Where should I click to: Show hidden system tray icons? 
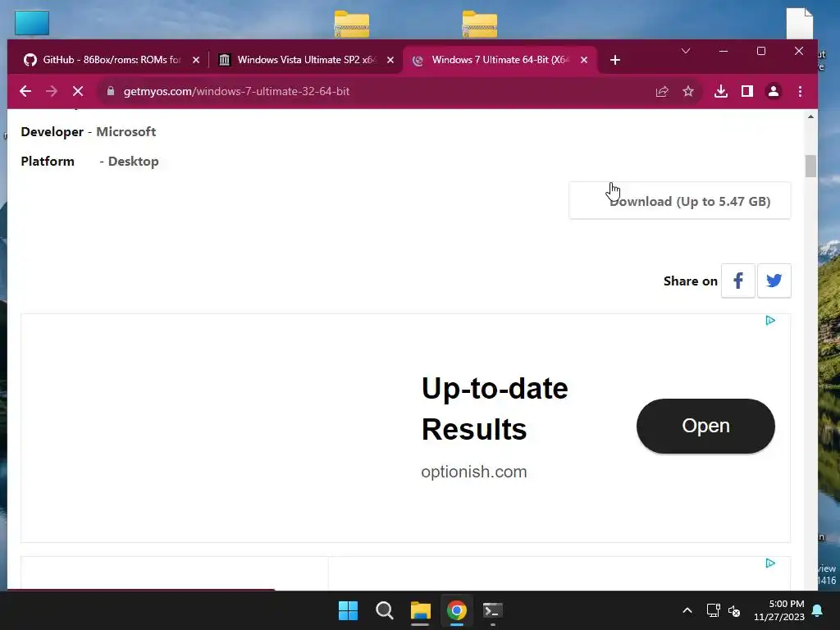click(x=687, y=610)
